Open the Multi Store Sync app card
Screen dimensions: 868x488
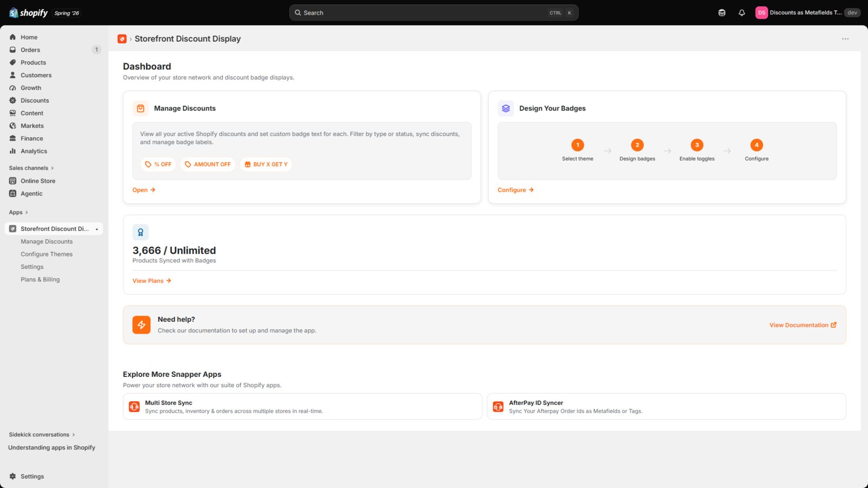(x=302, y=407)
